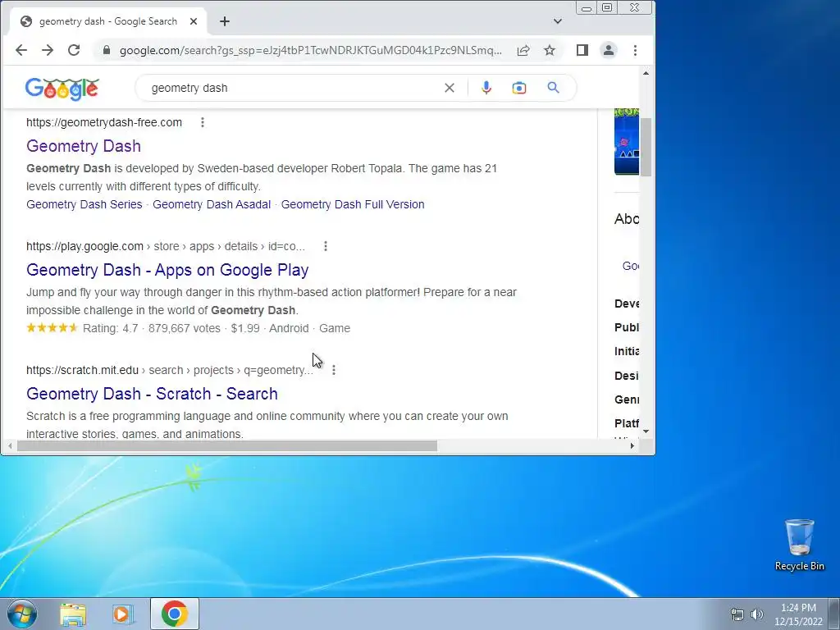Go forward to the next page

48,50
